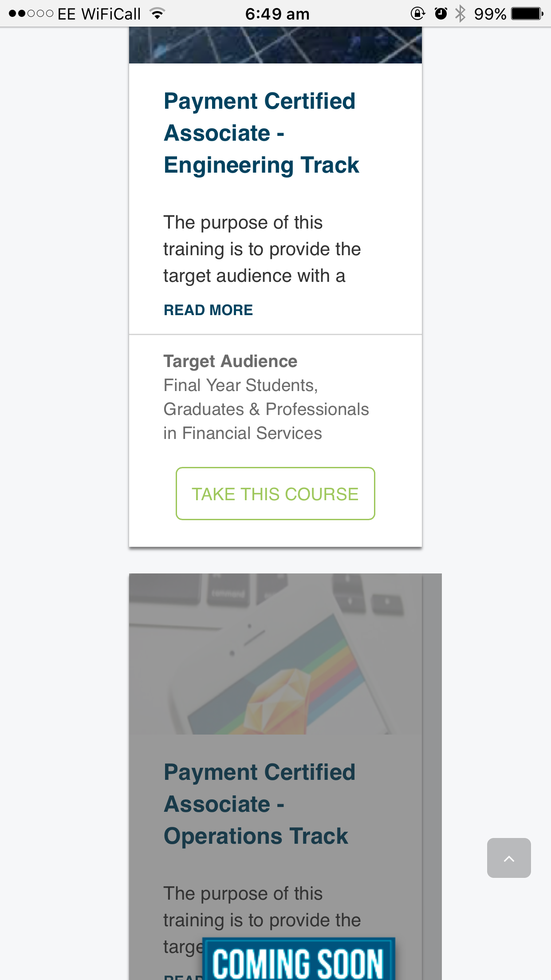This screenshot has width=551, height=980.
Task: Tap the alarm clock status icon
Action: [441, 14]
